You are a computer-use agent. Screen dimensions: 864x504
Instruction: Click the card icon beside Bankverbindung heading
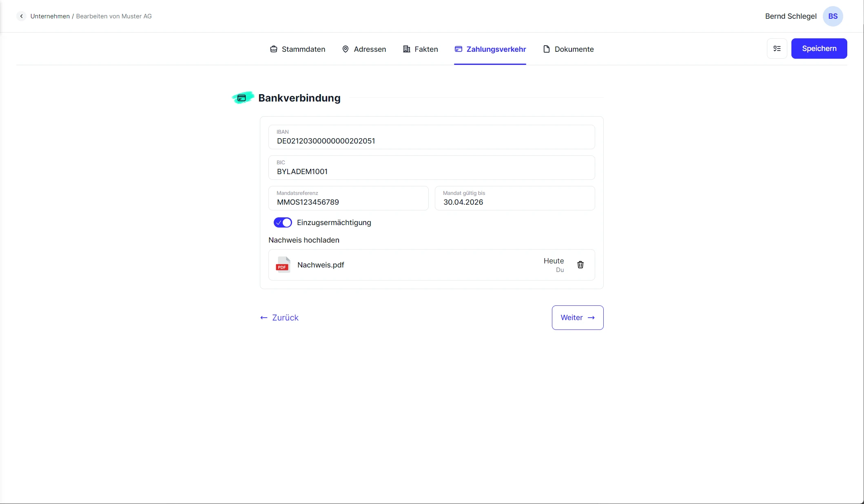pos(242,98)
